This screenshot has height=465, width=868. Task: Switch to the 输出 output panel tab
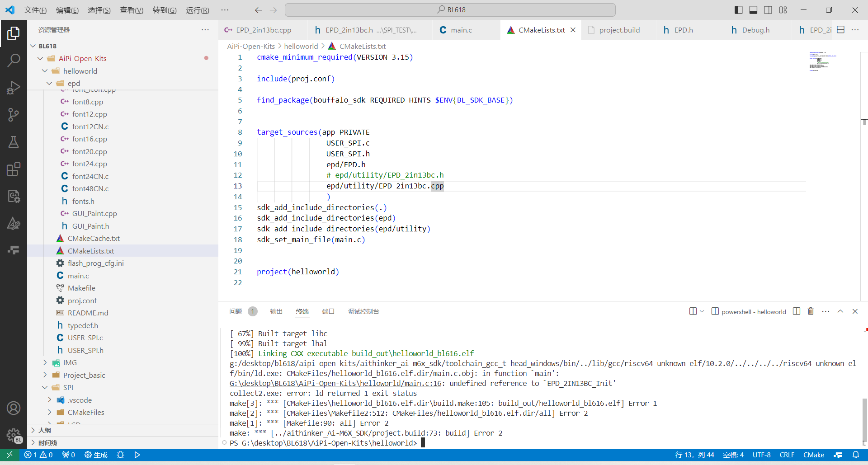(276, 311)
